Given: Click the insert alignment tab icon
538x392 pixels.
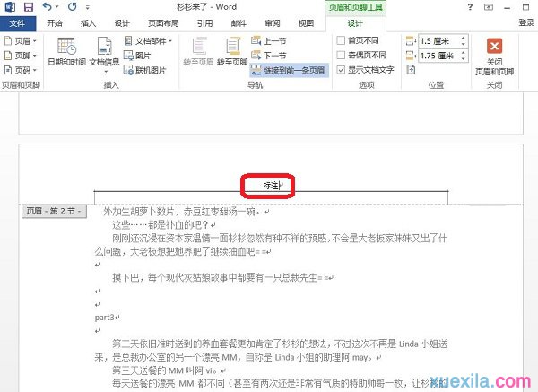Looking at the screenshot, I should (411, 70).
